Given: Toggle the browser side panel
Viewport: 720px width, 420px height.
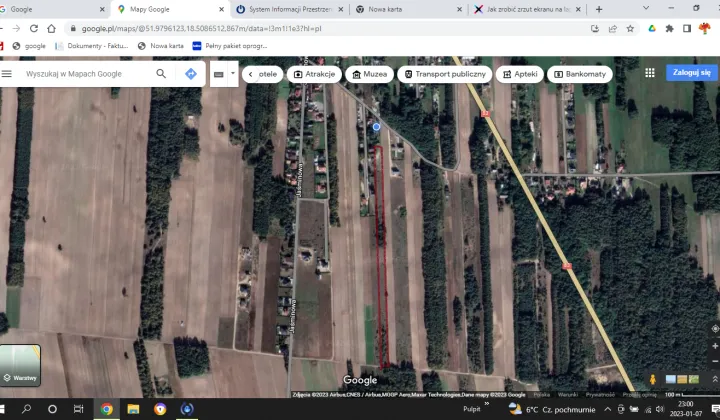Looking at the screenshot, I should (687, 28).
